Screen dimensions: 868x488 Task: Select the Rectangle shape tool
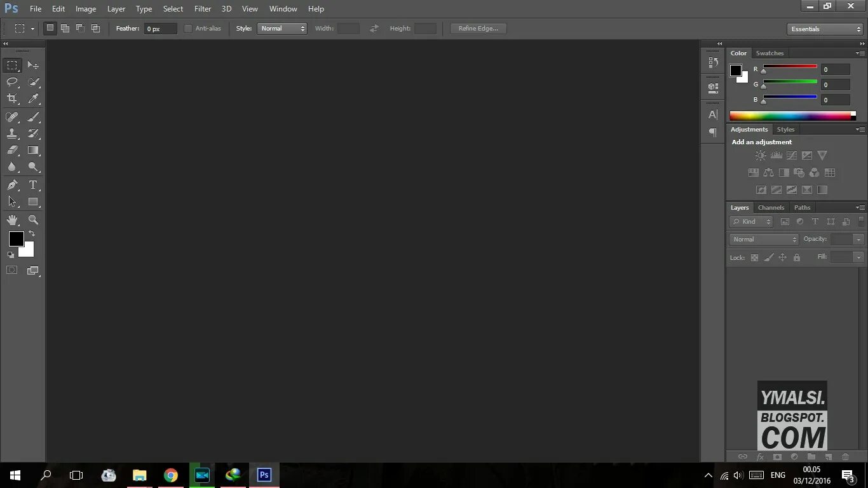pyautogui.click(x=33, y=201)
